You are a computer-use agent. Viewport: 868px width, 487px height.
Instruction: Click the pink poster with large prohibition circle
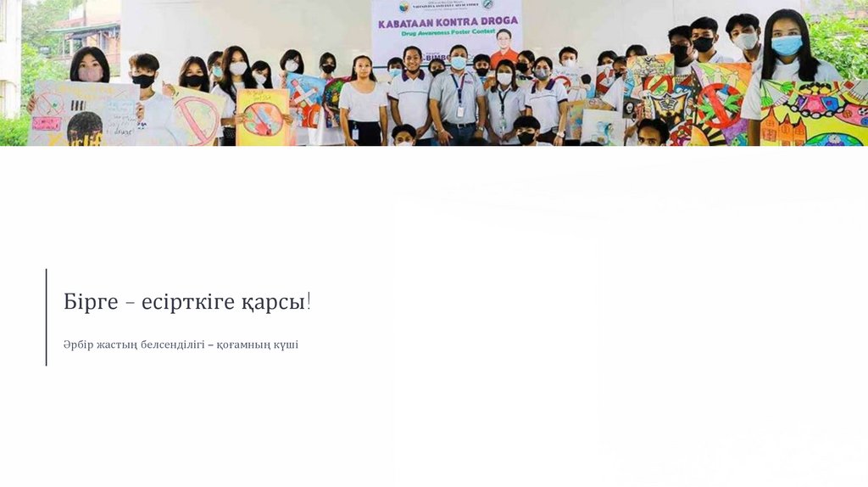197,118
